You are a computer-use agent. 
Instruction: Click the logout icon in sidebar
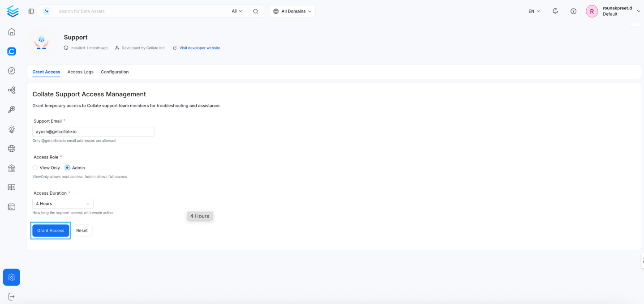coord(12,296)
